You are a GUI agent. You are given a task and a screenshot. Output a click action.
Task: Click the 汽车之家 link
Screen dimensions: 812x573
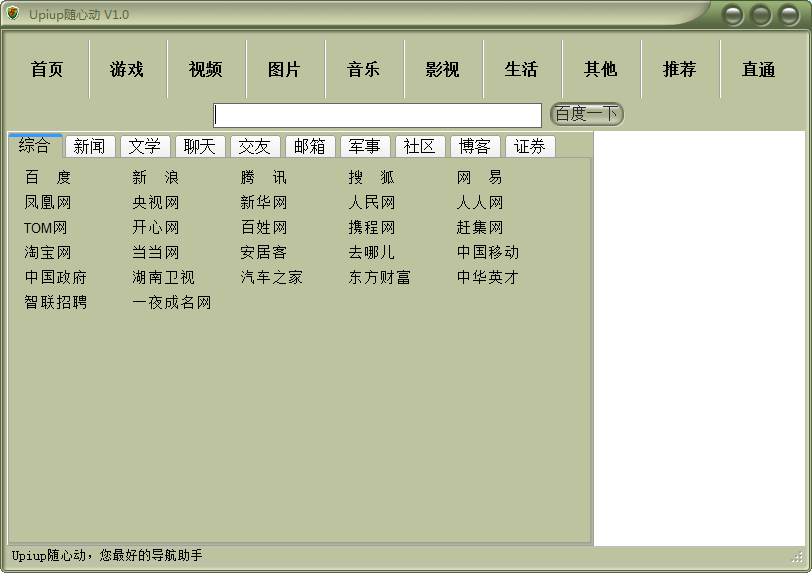point(271,277)
